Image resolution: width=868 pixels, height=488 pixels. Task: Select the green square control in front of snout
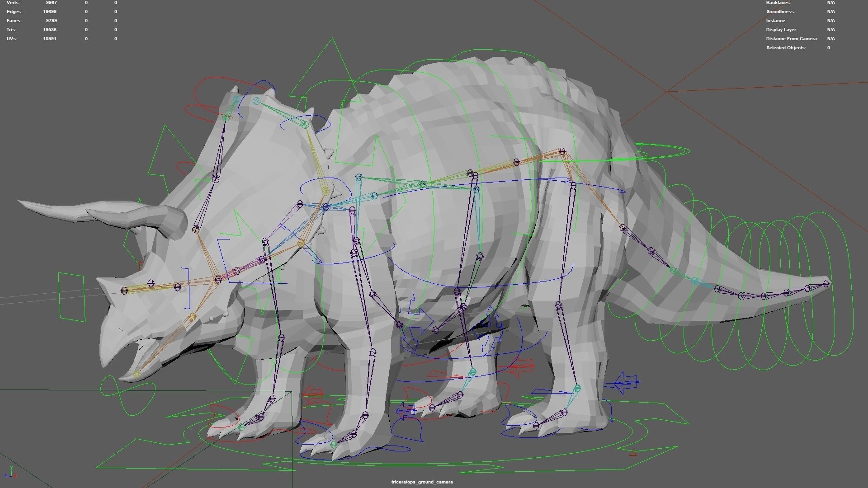click(x=71, y=297)
